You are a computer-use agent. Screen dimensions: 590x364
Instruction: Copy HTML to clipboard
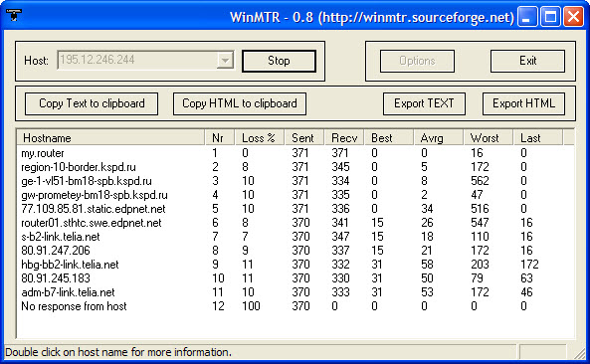[x=240, y=103]
